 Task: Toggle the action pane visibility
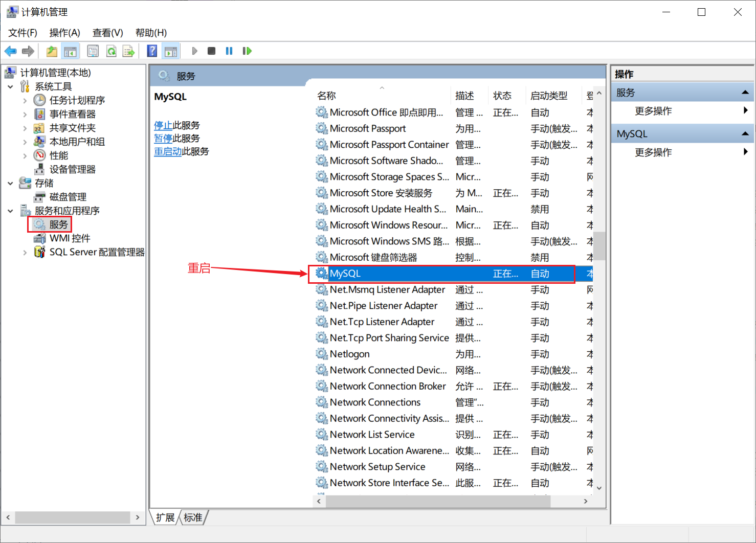[x=171, y=51]
